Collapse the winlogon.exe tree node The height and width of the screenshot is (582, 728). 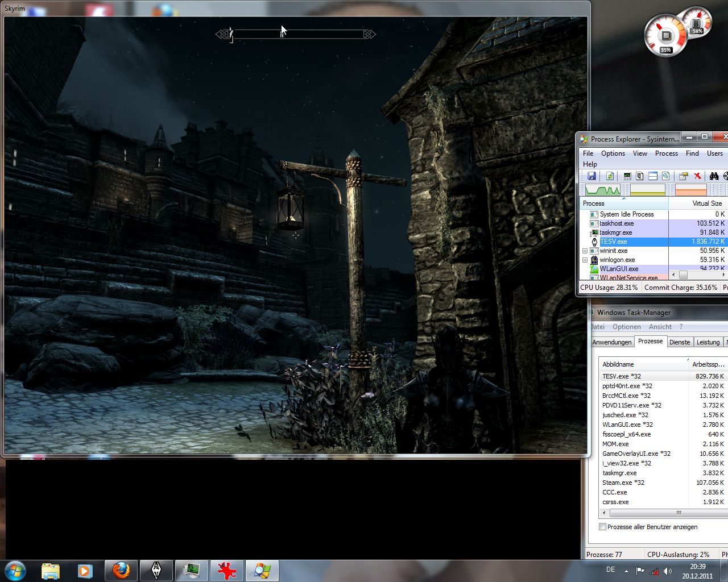pyautogui.click(x=585, y=260)
